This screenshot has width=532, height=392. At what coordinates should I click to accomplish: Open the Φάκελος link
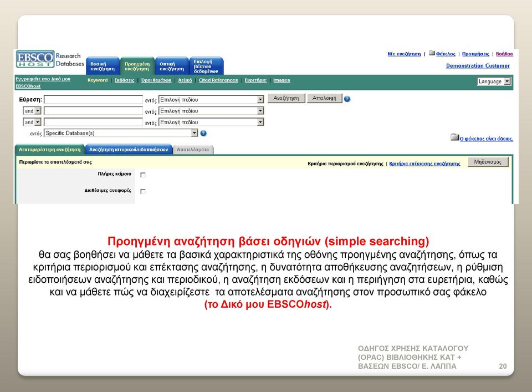(446, 54)
